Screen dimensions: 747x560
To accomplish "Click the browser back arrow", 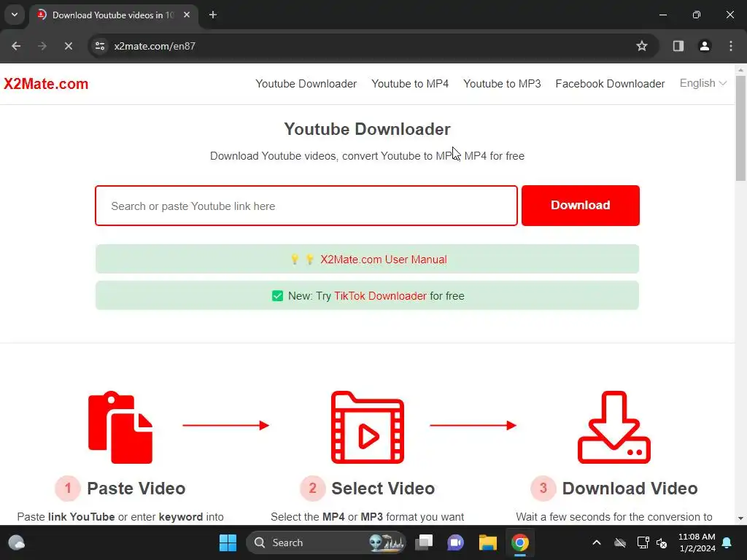I will 16,46.
